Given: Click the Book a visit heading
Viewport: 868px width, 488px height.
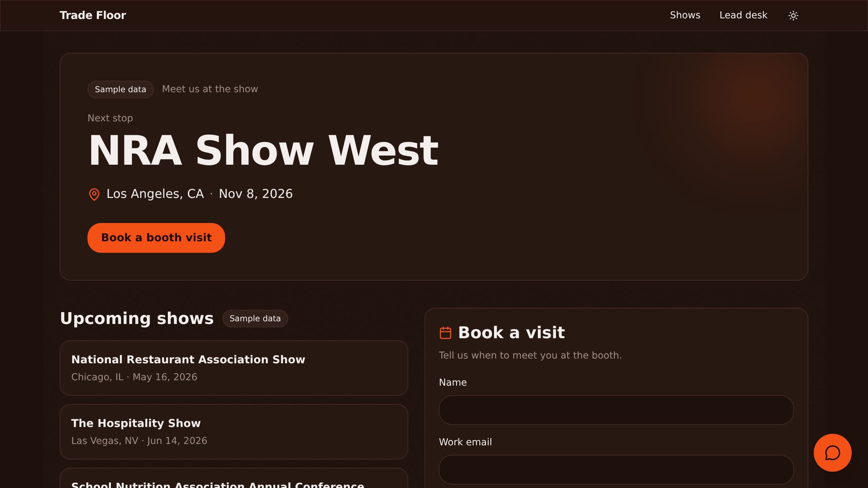Looking at the screenshot, I should tap(511, 332).
